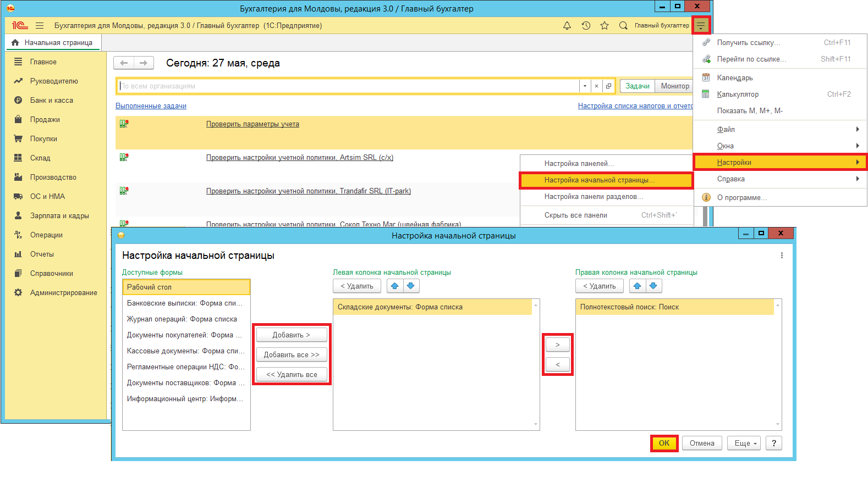868x488 pixels.
Task: Open the history clock icon
Action: click(586, 25)
